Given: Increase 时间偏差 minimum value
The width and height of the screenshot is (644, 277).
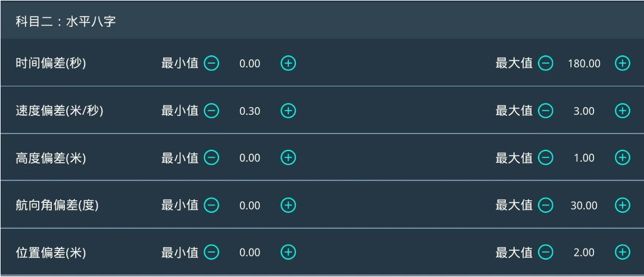Looking at the screenshot, I should (x=288, y=63).
